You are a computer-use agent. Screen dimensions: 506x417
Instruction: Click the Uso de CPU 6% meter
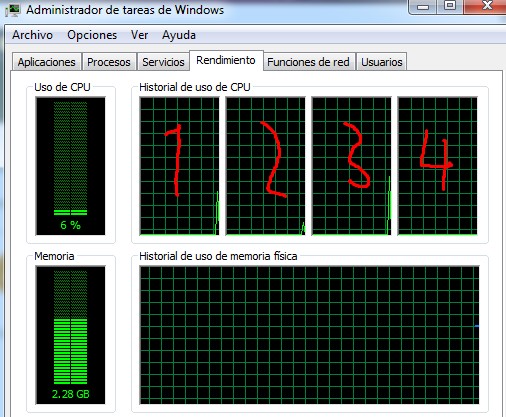70,166
